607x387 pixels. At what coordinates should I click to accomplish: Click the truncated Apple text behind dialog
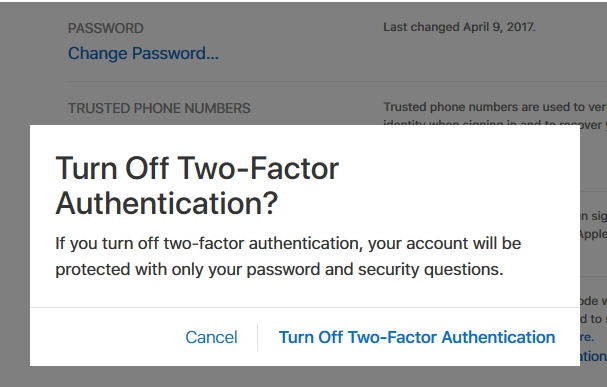coord(593,234)
